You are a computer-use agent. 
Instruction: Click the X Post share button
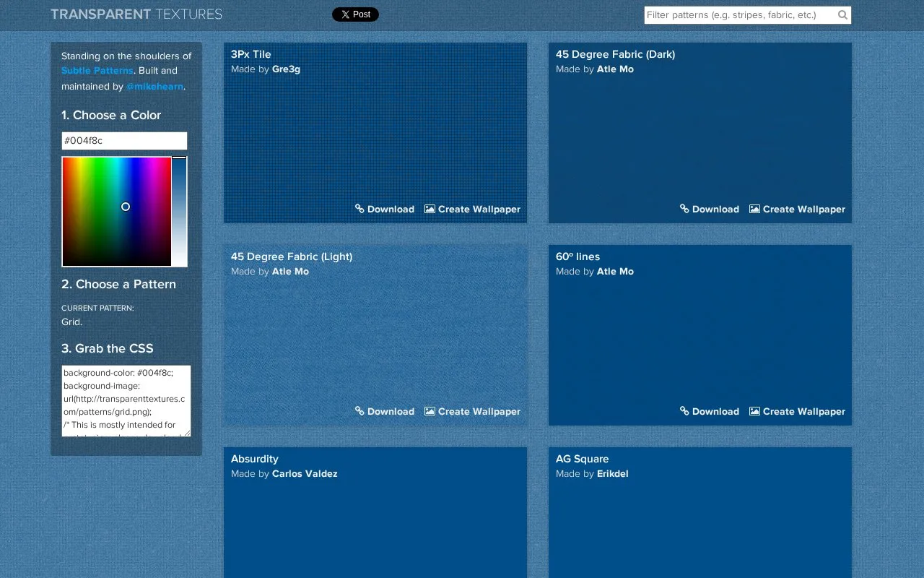coord(355,14)
